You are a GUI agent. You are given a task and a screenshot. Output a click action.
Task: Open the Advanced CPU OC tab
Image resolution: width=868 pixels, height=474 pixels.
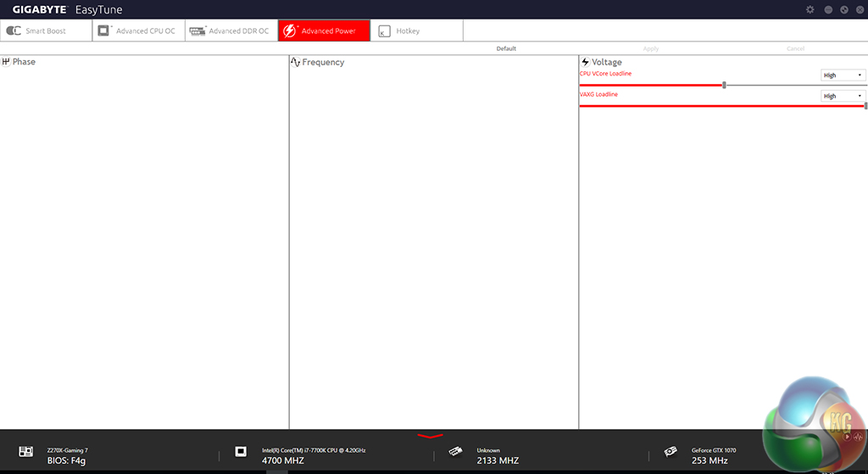138,31
